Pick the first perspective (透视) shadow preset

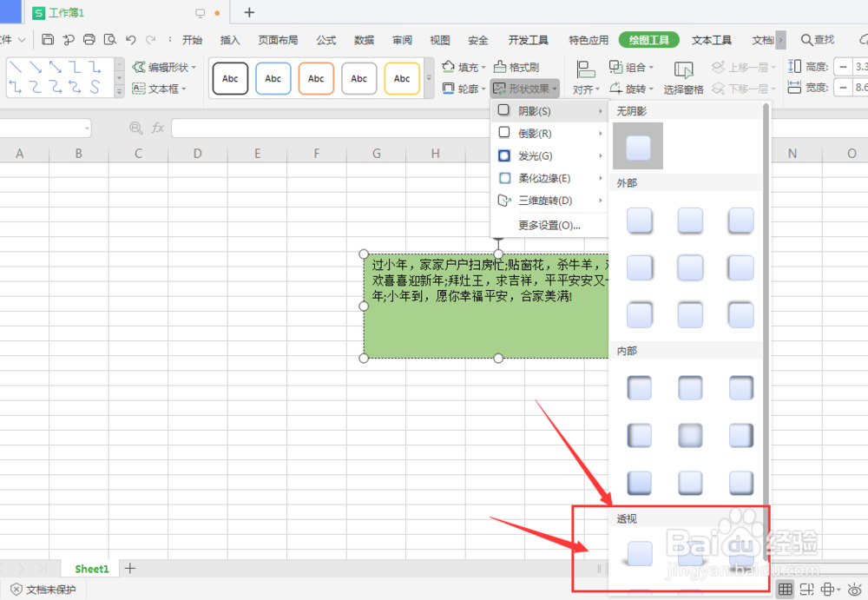pyautogui.click(x=640, y=554)
